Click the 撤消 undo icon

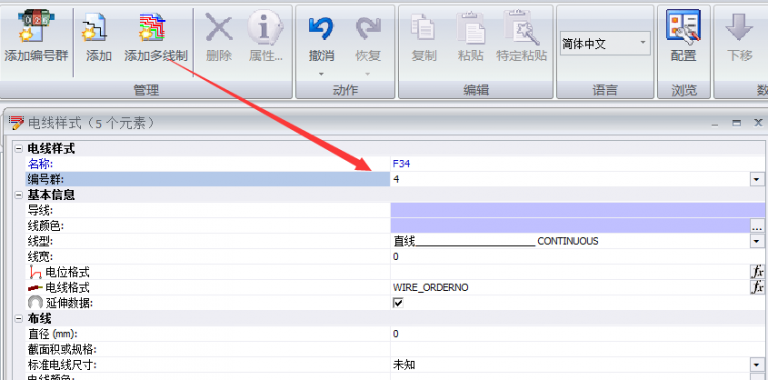[321, 28]
